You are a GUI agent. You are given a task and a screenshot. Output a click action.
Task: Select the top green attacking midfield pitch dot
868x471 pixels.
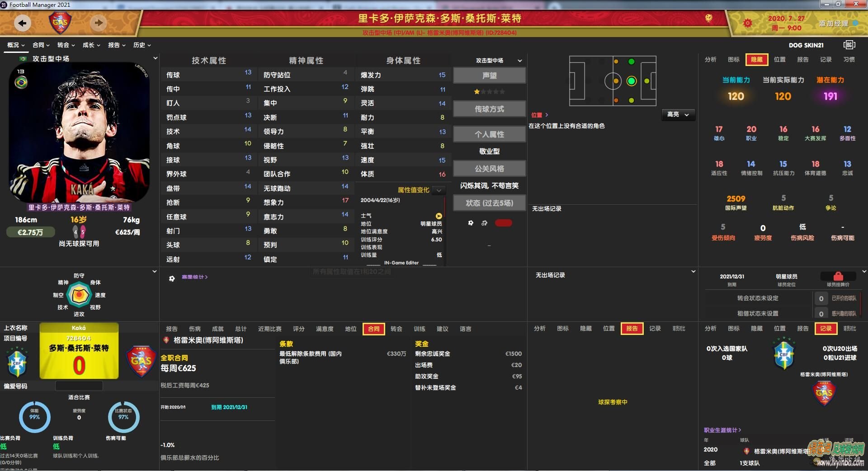click(x=632, y=61)
